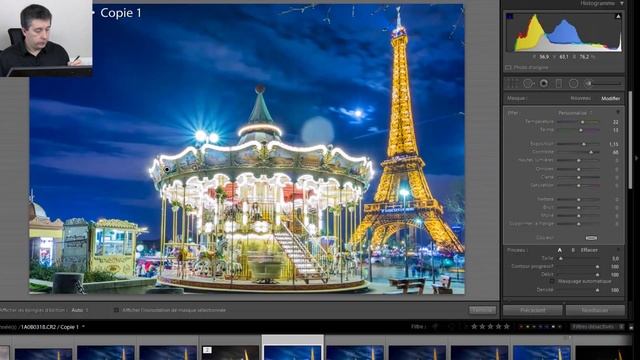Select the Radial Filter tool
Screen dimensions: 640x360
[573, 84]
